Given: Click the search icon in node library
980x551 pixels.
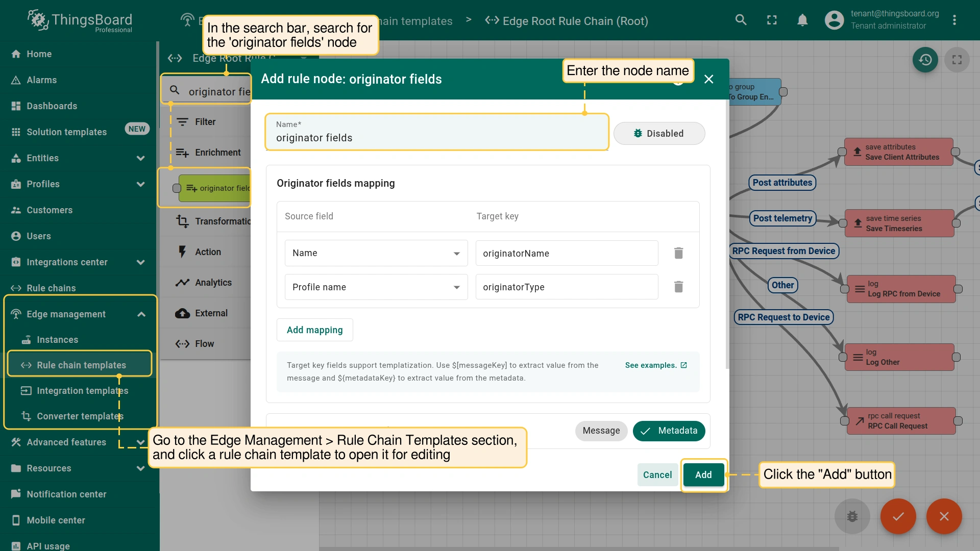Looking at the screenshot, I should pyautogui.click(x=175, y=90).
